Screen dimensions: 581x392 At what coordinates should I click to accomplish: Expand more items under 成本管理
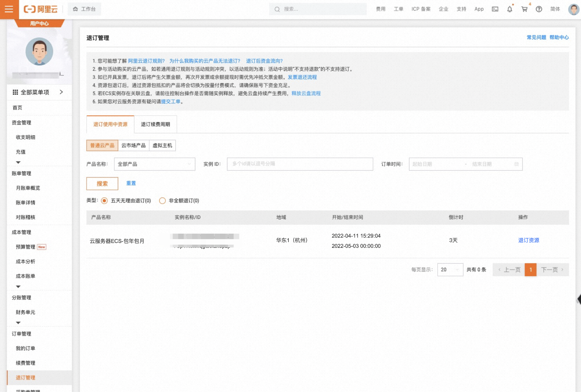coord(18,287)
